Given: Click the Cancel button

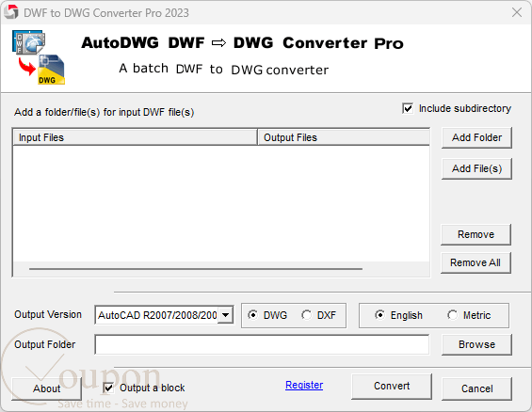Looking at the screenshot, I should (476, 388).
